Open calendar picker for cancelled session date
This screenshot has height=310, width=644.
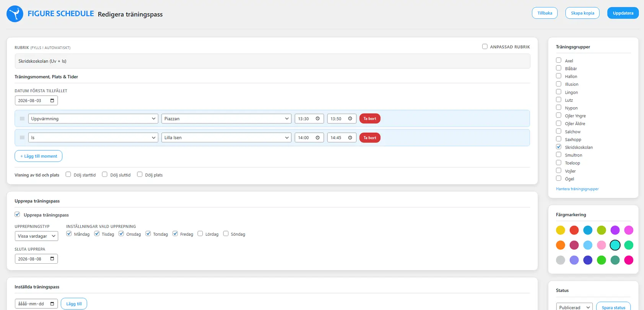tap(52, 304)
